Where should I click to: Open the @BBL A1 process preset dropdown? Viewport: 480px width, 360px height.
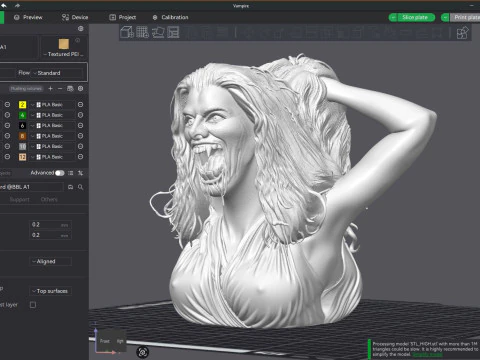pyautogui.click(x=31, y=187)
